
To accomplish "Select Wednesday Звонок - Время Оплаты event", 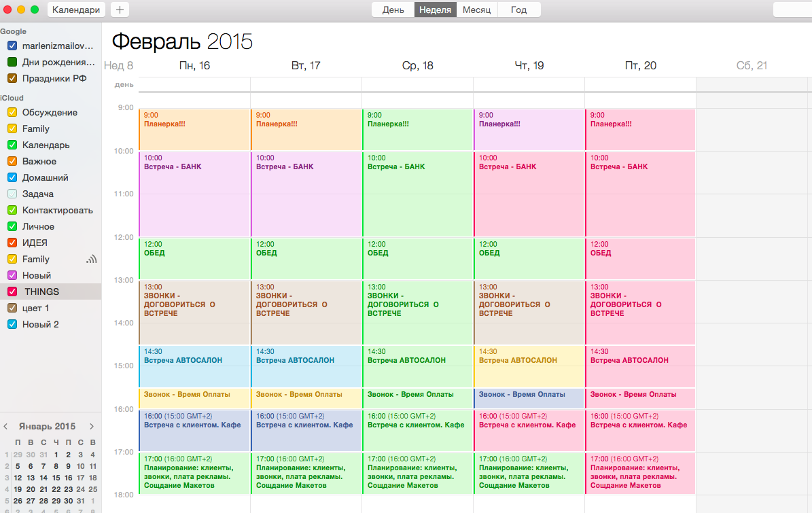I will tap(417, 399).
